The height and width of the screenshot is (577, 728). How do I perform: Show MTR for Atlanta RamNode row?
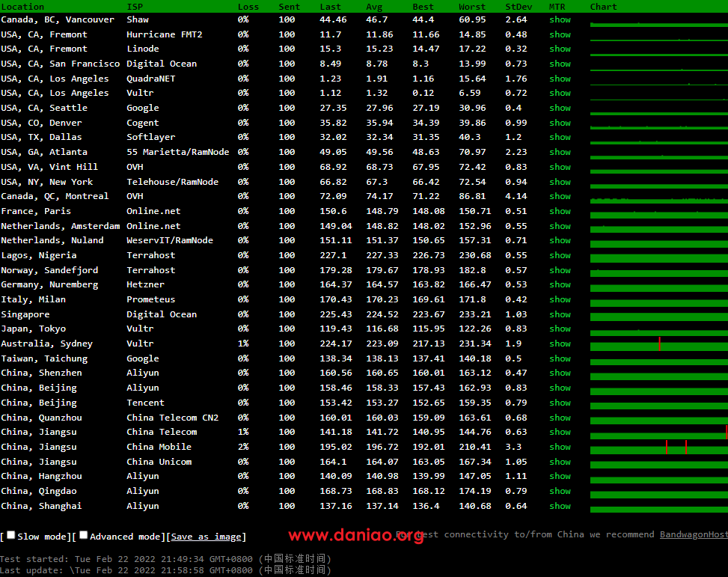[x=560, y=152]
